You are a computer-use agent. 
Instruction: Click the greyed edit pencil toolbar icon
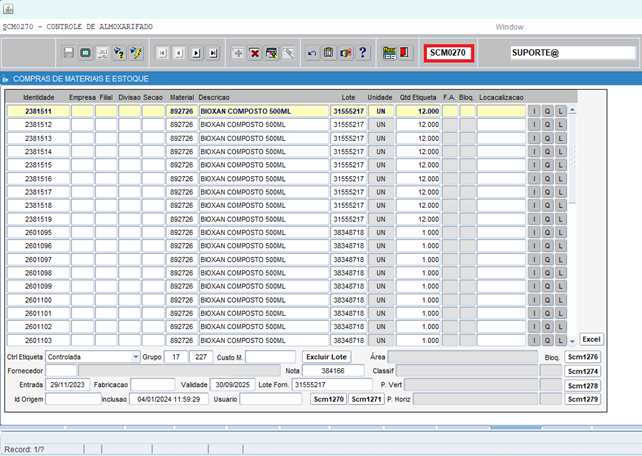[288, 53]
